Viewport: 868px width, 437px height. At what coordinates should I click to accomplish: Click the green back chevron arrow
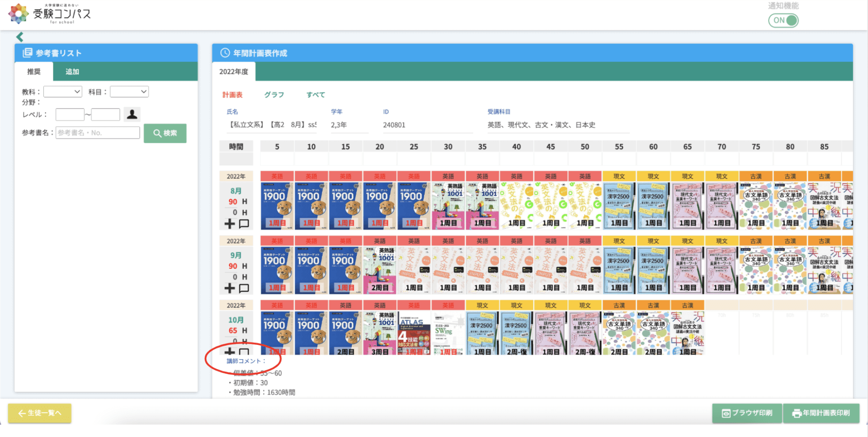pos(20,37)
